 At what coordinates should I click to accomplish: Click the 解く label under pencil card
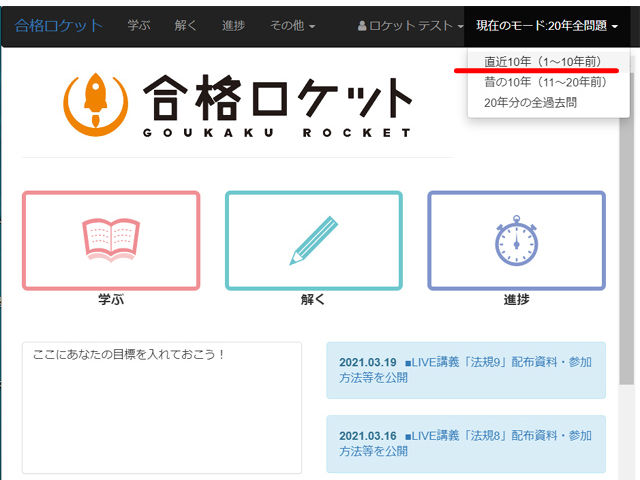(313, 300)
